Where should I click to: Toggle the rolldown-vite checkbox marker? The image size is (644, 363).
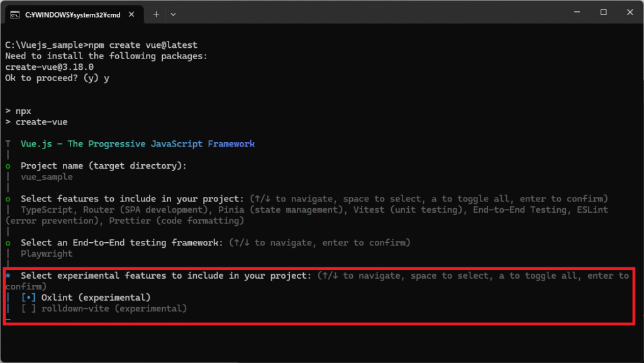pyautogui.click(x=28, y=308)
